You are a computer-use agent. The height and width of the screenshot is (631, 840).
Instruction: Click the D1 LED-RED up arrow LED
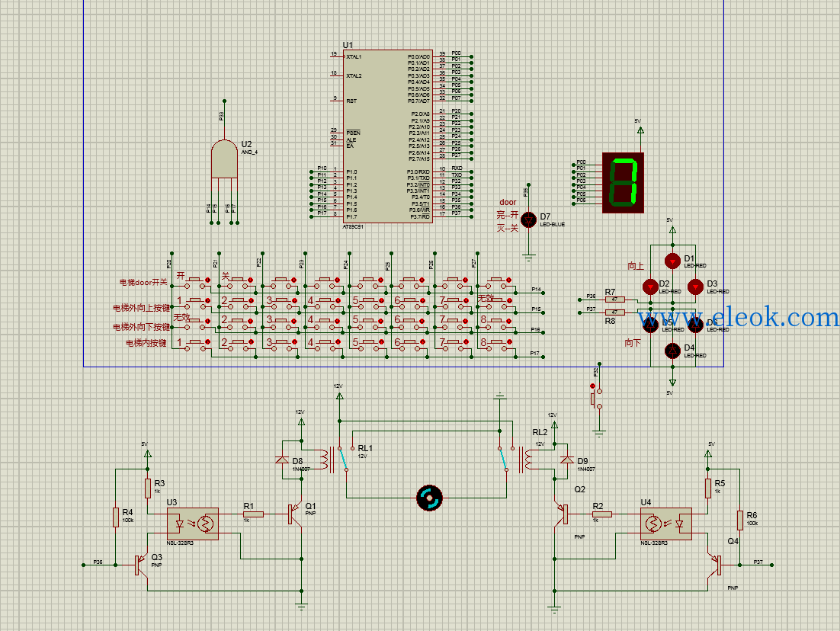[x=672, y=261]
